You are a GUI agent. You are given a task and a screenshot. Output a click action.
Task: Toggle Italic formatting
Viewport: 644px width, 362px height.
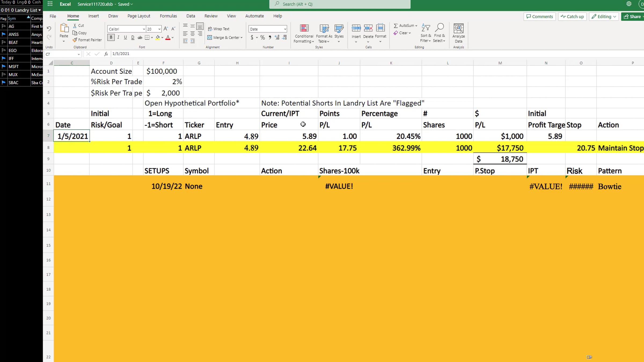pyautogui.click(x=118, y=38)
